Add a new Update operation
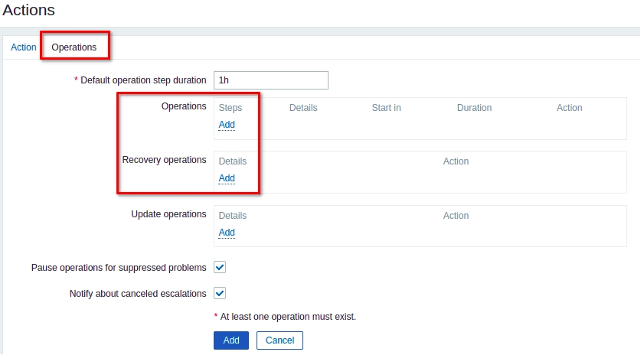 point(227,233)
